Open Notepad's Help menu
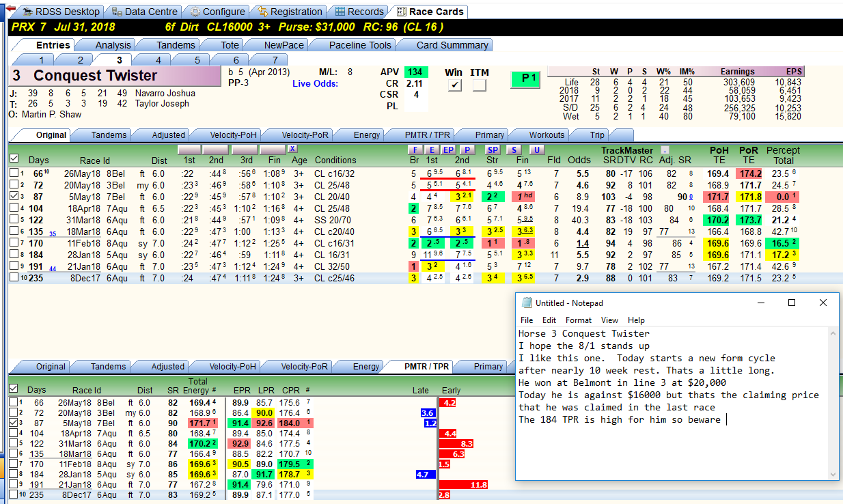This screenshot has width=843, height=504. [x=636, y=320]
